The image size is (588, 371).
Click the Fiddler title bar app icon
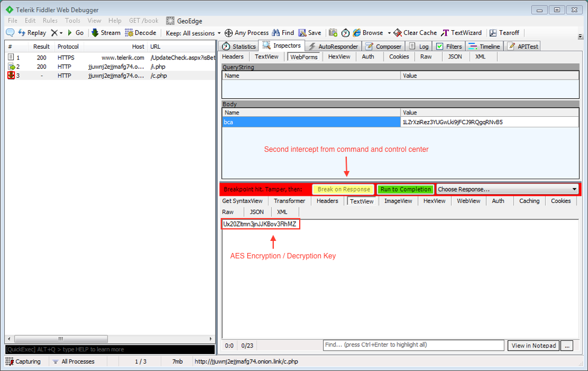click(x=10, y=10)
